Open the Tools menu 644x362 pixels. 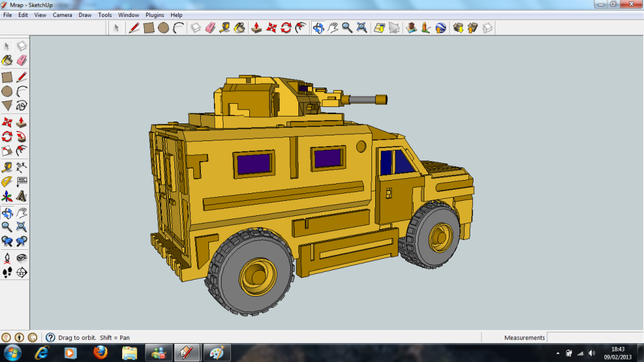coord(105,14)
